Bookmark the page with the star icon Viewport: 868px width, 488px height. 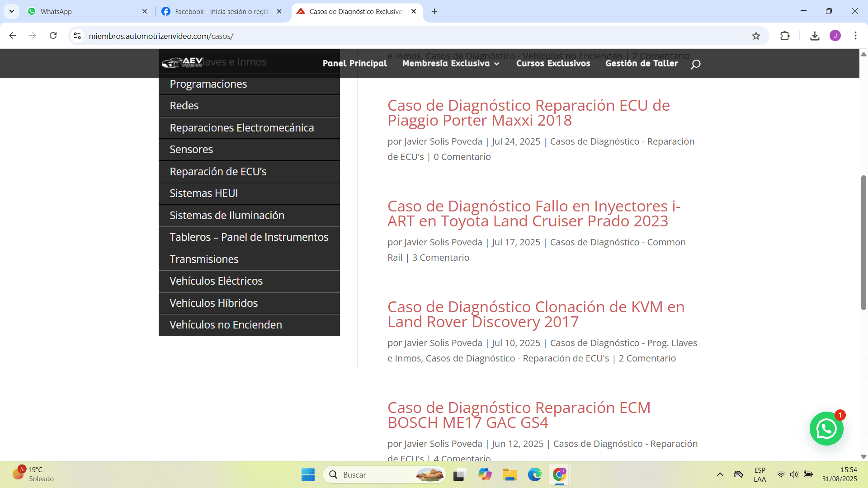[756, 36]
